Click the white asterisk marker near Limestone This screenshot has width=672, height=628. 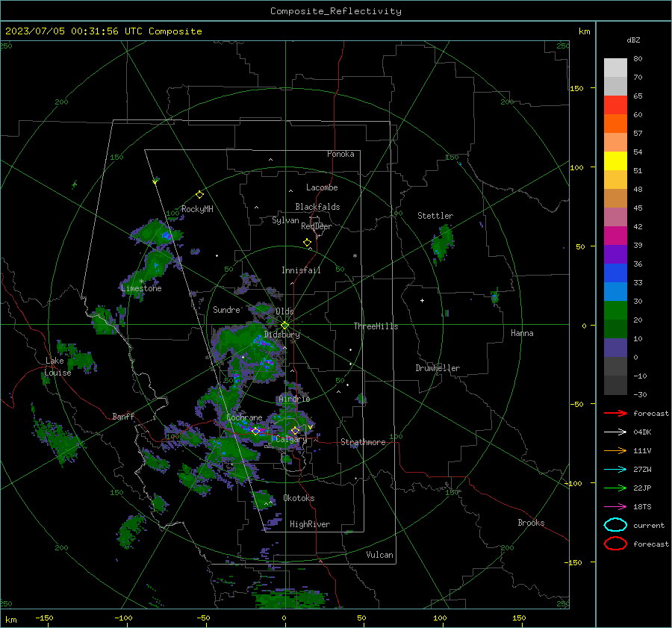(141, 282)
